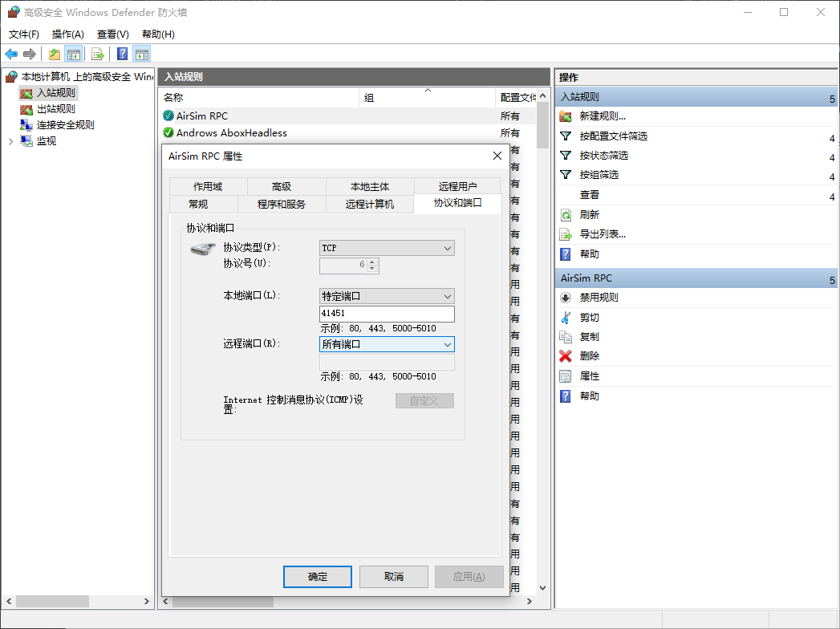Click the 禁用规则 icon

(565, 298)
